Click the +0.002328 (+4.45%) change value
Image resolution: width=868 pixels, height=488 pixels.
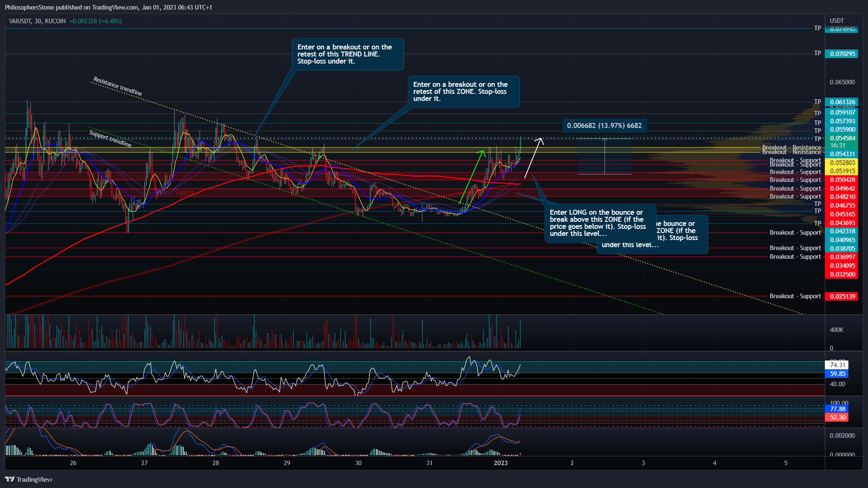tap(95, 21)
